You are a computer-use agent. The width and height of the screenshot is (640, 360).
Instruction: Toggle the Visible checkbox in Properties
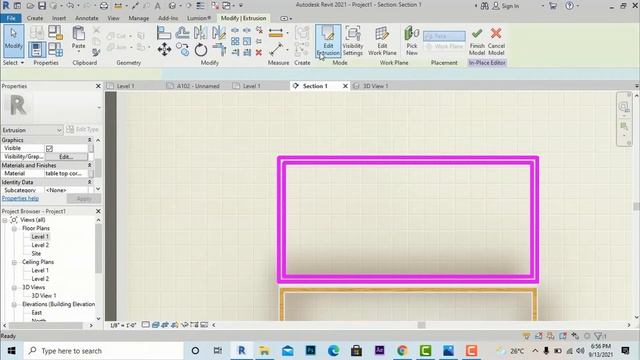49,148
